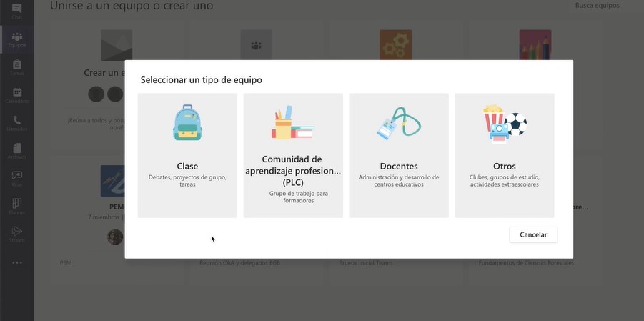This screenshot has width=644, height=321.
Task: Click 'Reunión CAA y delegados EGB' team name
Action: [240, 263]
